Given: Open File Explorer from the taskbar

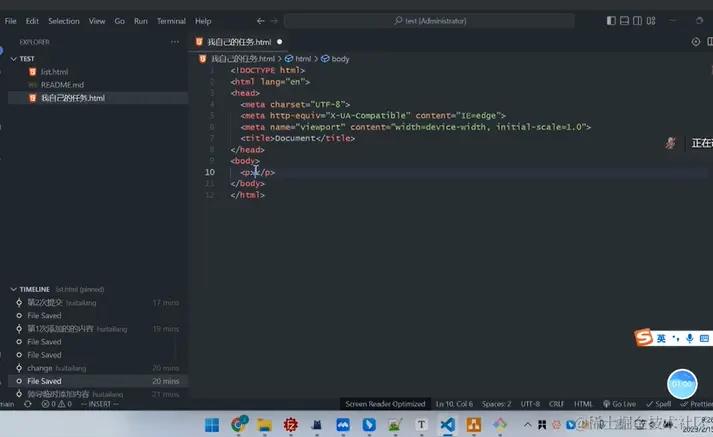Looking at the screenshot, I should pyautogui.click(x=264, y=425).
